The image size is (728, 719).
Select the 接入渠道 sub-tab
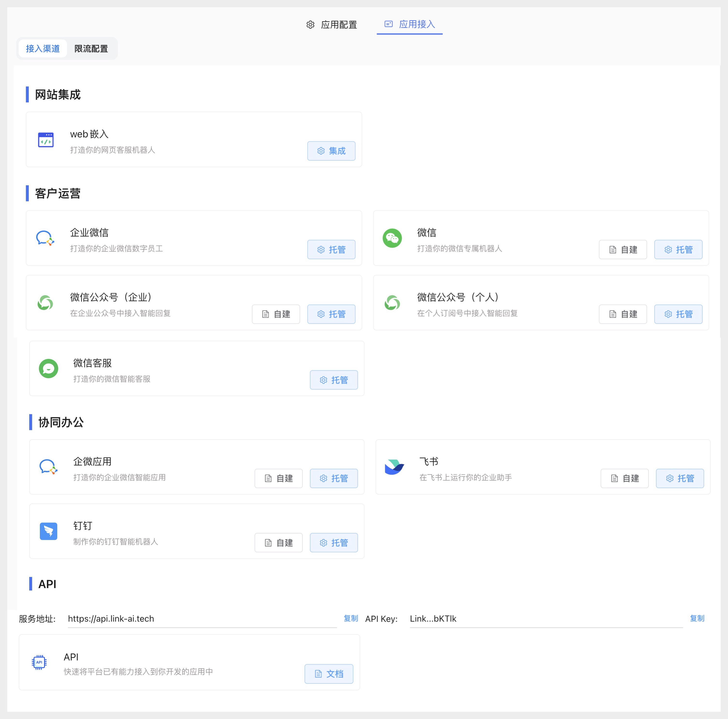43,48
